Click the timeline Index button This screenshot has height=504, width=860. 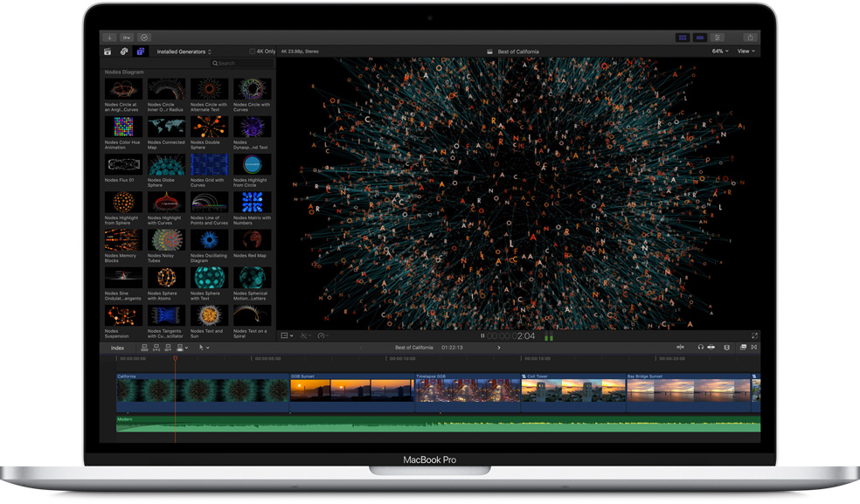(117, 348)
